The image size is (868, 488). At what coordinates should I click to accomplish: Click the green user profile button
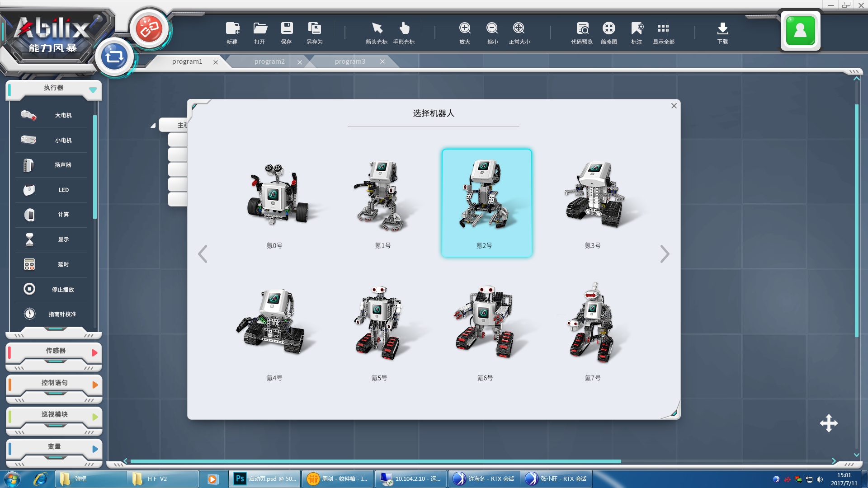pyautogui.click(x=800, y=31)
